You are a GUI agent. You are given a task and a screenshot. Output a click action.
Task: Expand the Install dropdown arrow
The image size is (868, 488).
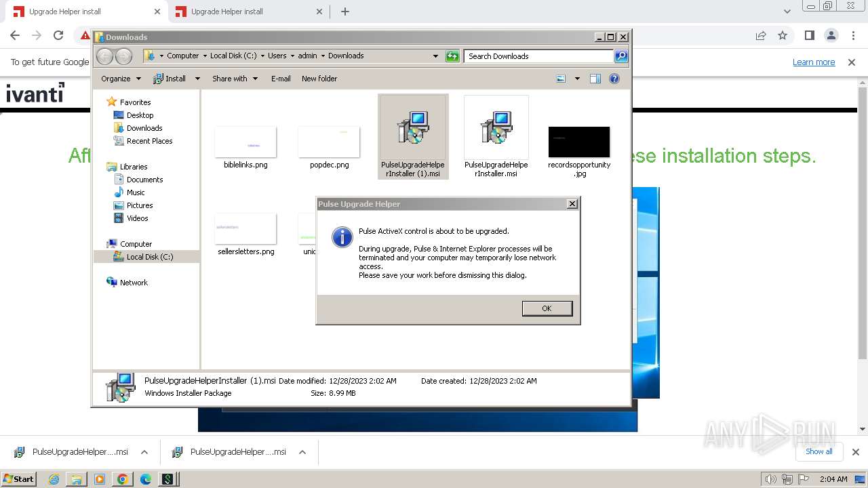197,79
